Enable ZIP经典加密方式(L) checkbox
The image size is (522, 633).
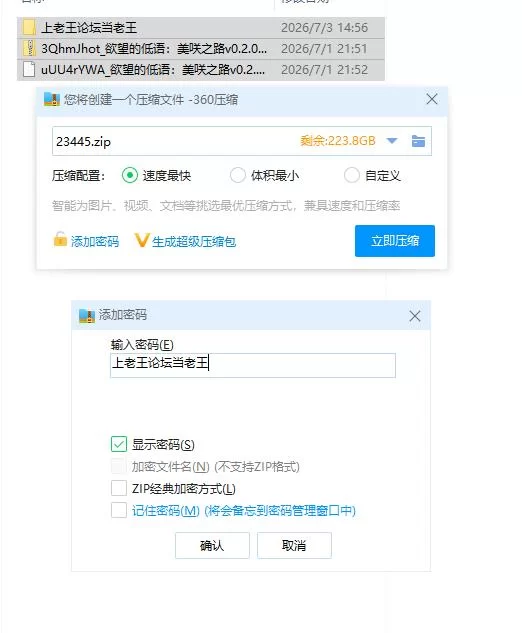tap(119, 488)
